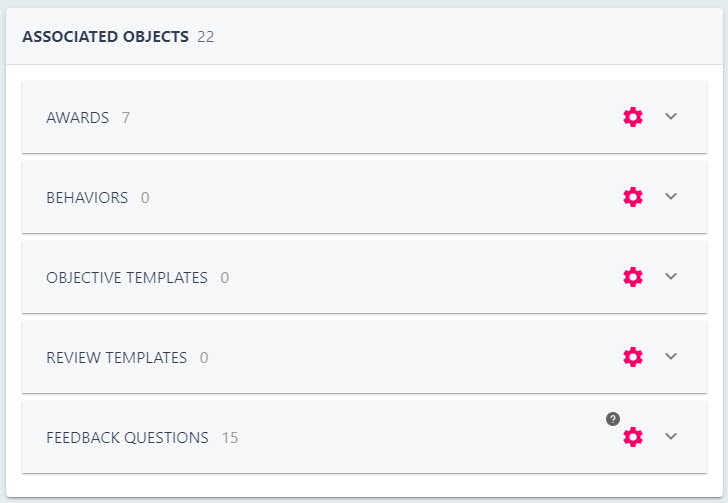Select the Objective Templates row label
Screen dimensions: 728x503
pos(127,277)
